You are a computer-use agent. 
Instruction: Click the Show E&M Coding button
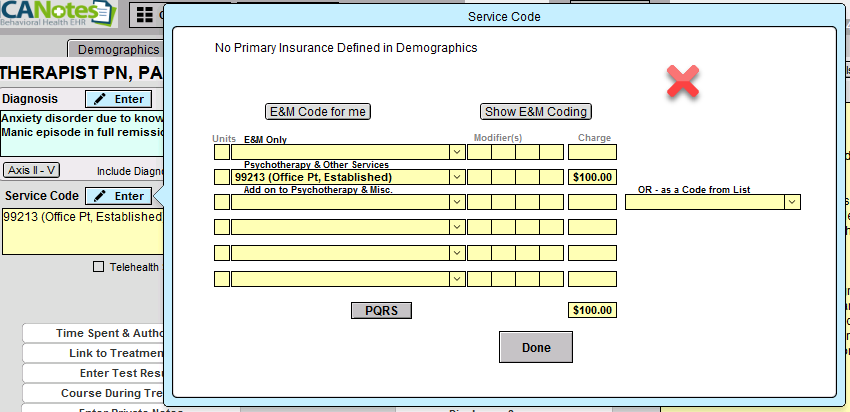click(x=535, y=111)
